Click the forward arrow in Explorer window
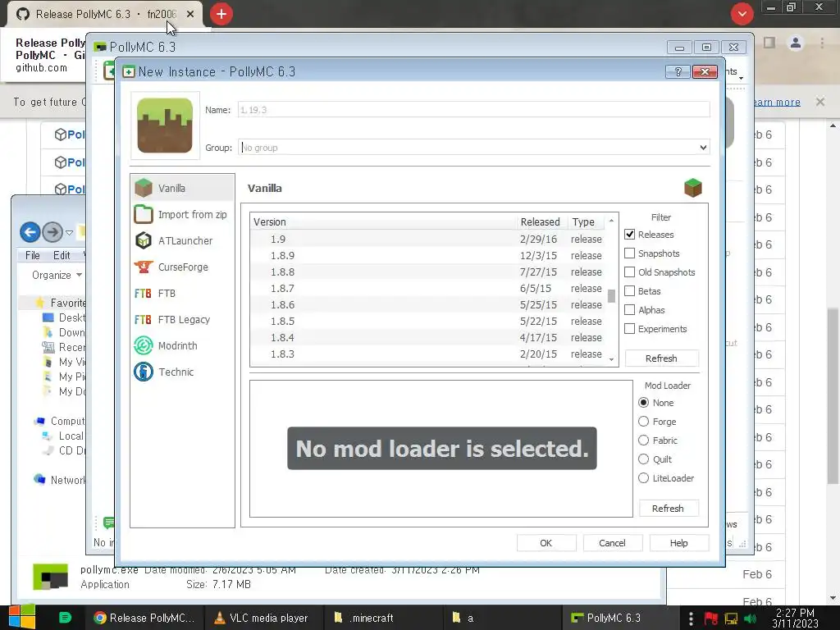The image size is (840, 630). [52, 232]
